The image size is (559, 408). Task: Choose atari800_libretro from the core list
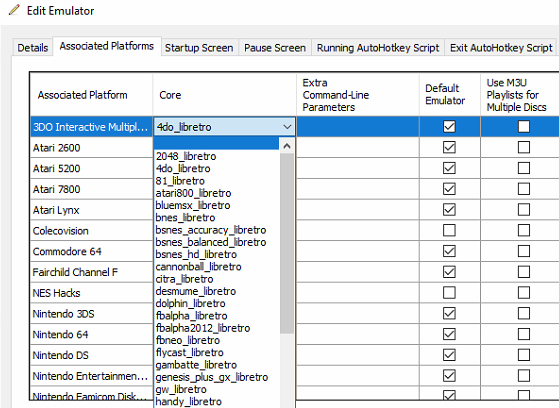tap(216, 193)
